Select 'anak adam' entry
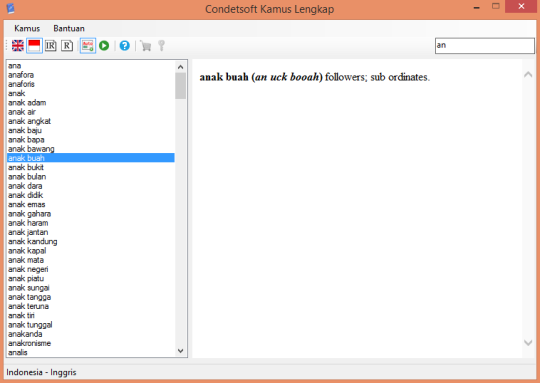Viewport: 540px width, 383px height. [91, 103]
